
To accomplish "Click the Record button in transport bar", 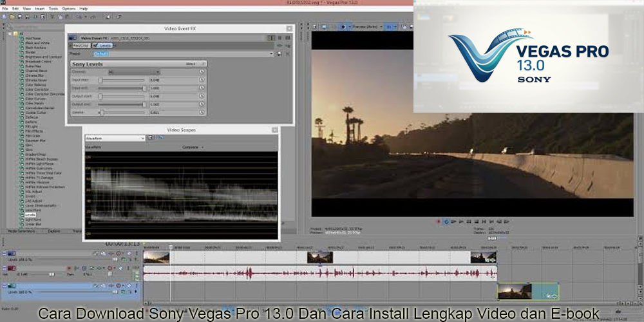I will pyautogui.click(x=439, y=222).
